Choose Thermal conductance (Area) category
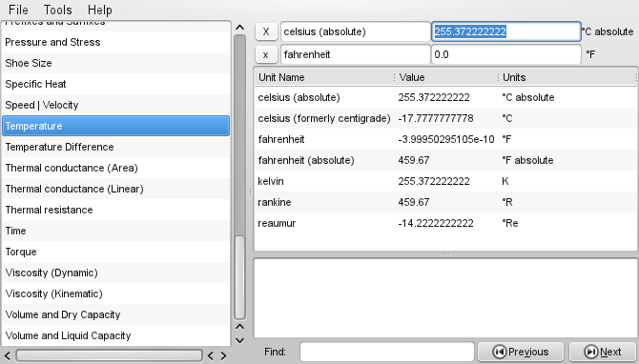 pyautogui.click(x=115, y=168)
